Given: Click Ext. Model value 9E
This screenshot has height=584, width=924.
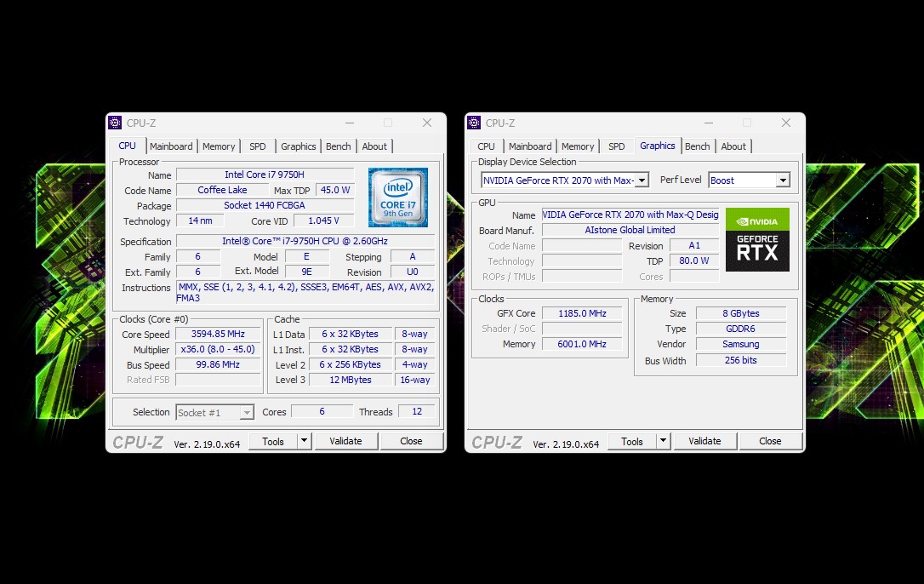Looking at the screenshot, I should 307,272.
